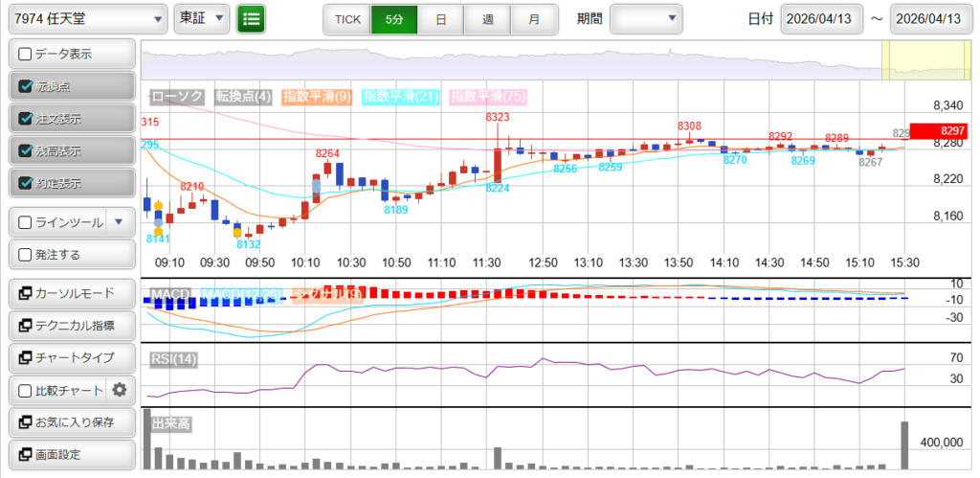Switch to the TICK timeframe tab
Screen dimensions: 980x478
point(346,19)
